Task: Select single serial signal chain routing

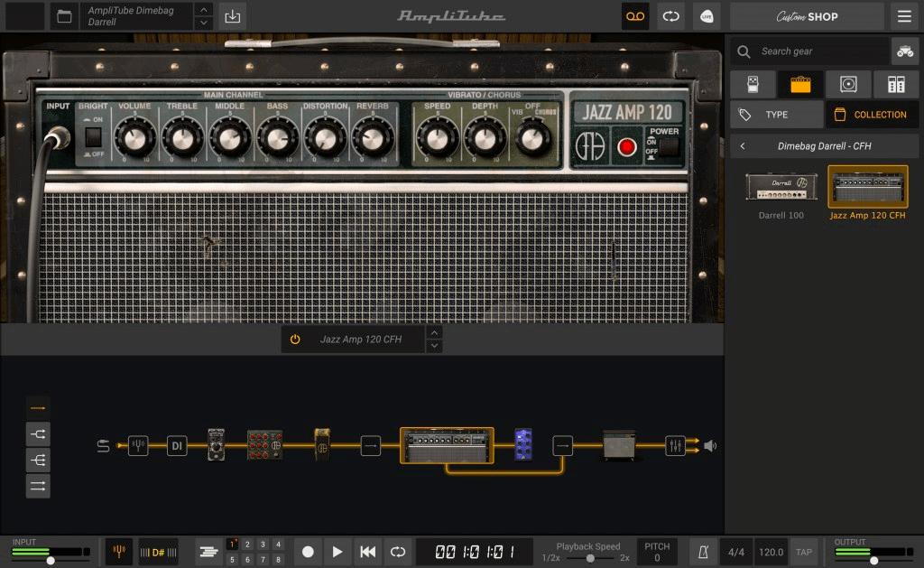Action: click(38, 408)
